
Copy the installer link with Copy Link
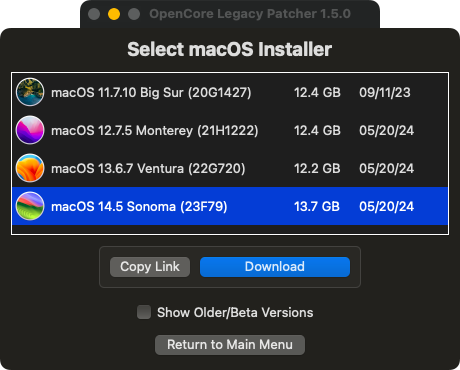click(x=150, y=267)
